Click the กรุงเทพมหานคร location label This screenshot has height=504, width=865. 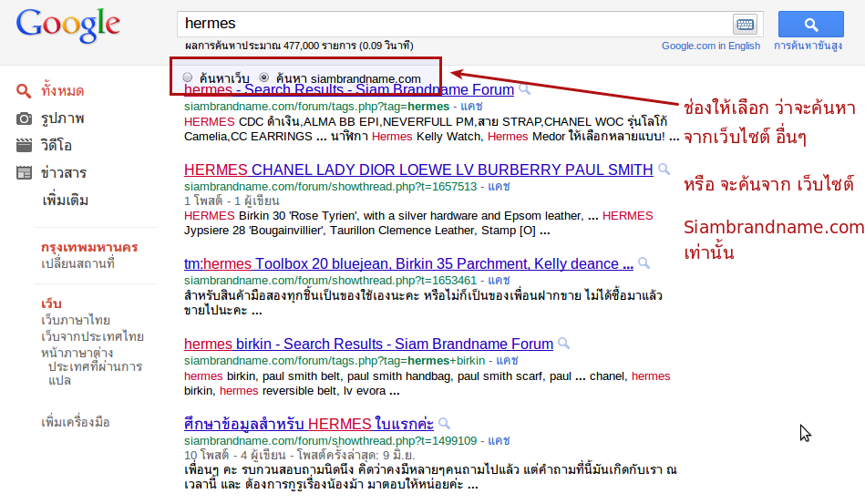click(x=89, y=247)
